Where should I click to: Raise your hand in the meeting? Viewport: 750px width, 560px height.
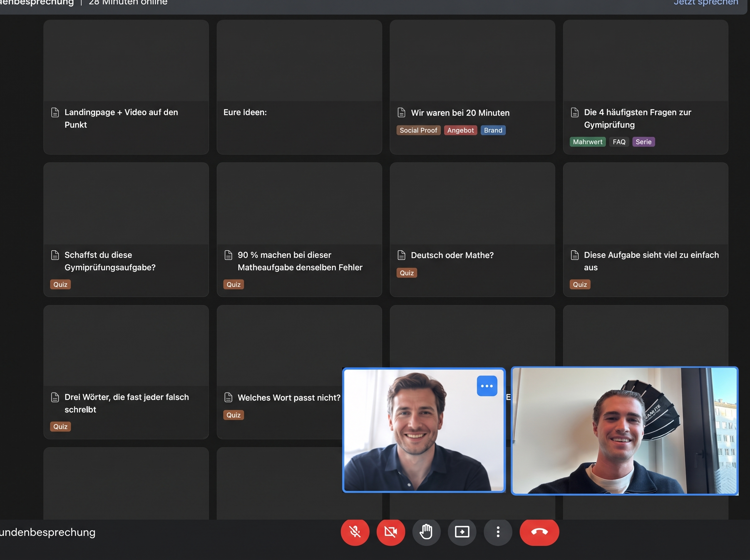point(426,532)
